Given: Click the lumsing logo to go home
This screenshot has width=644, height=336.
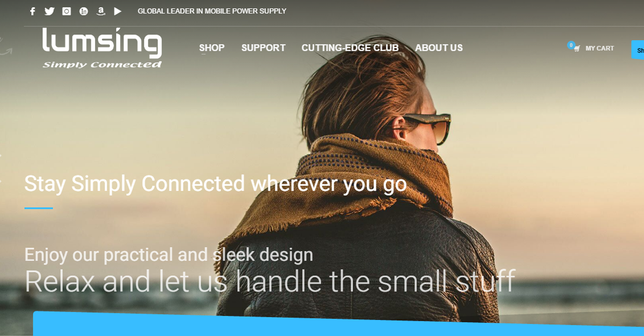Looking at the screenshot, I should 102,48.
